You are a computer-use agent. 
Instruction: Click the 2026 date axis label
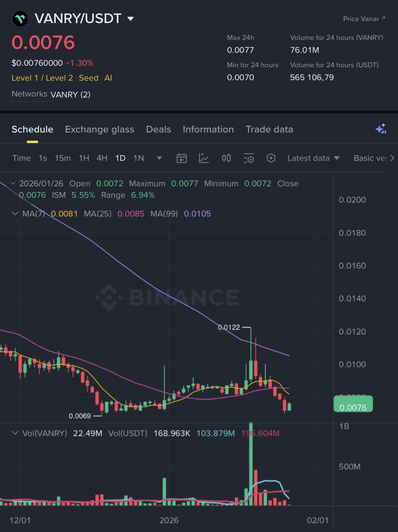tap(169, 520)
